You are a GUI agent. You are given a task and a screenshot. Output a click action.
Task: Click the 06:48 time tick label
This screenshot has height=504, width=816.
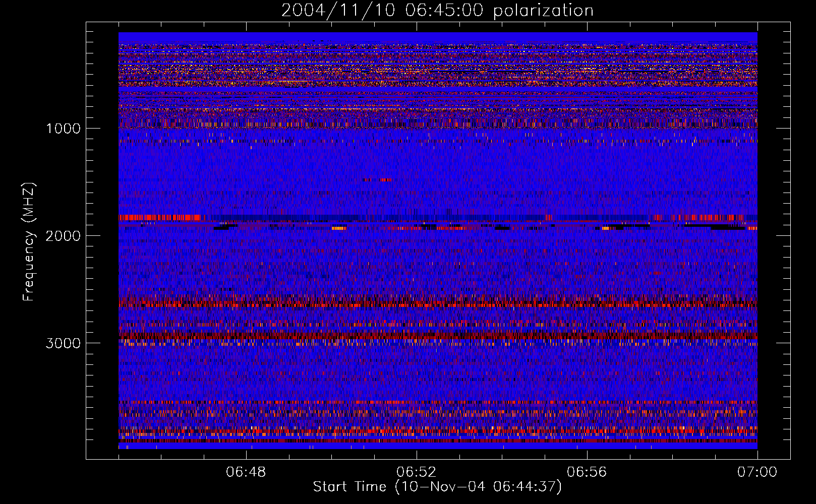pyautogui.click(x=246, y=472)
